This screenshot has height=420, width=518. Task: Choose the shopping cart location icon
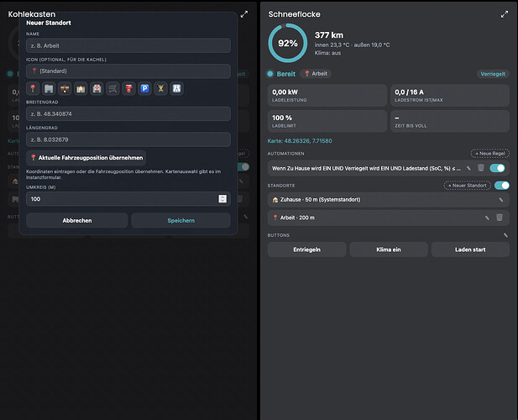point(112,88)
